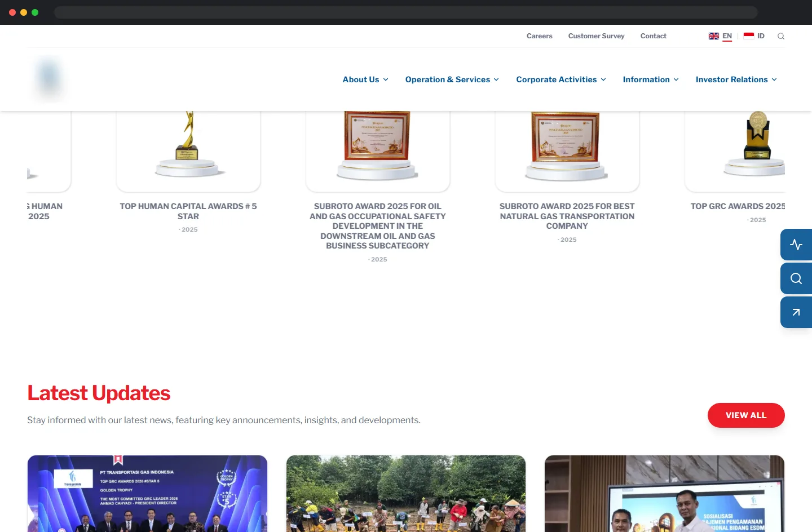
Task: Expand the Information menu
Action: (651, 79)
